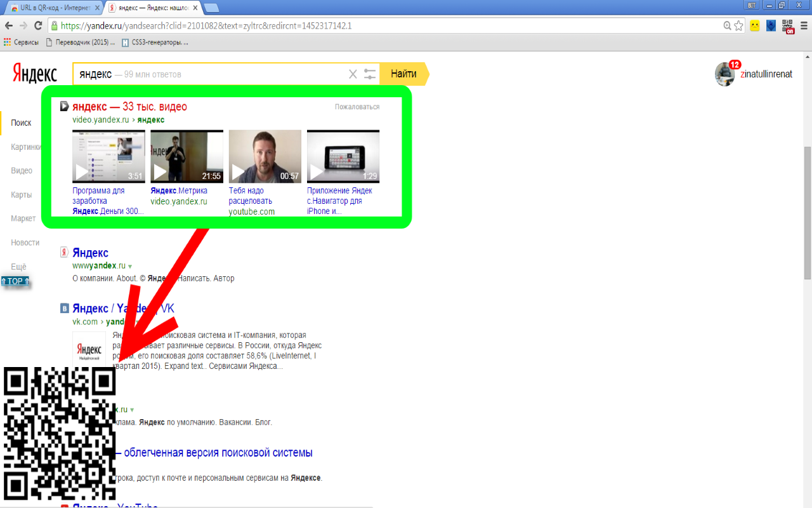
Task: Expand the www.yandex.ru green dropdown arrow
Action: tap(130, 266)
